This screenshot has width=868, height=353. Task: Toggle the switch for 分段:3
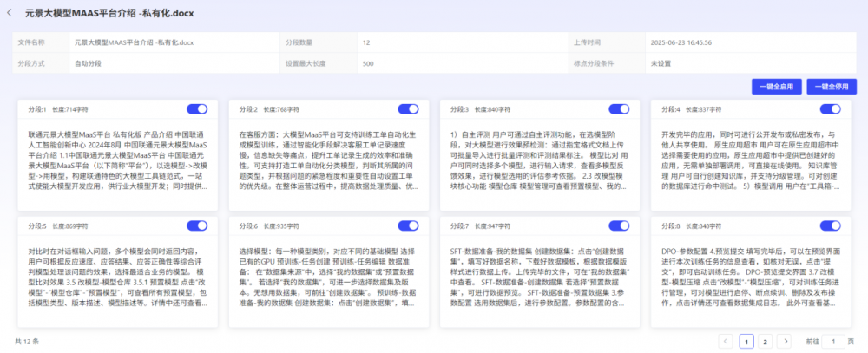tap(619, 109)
